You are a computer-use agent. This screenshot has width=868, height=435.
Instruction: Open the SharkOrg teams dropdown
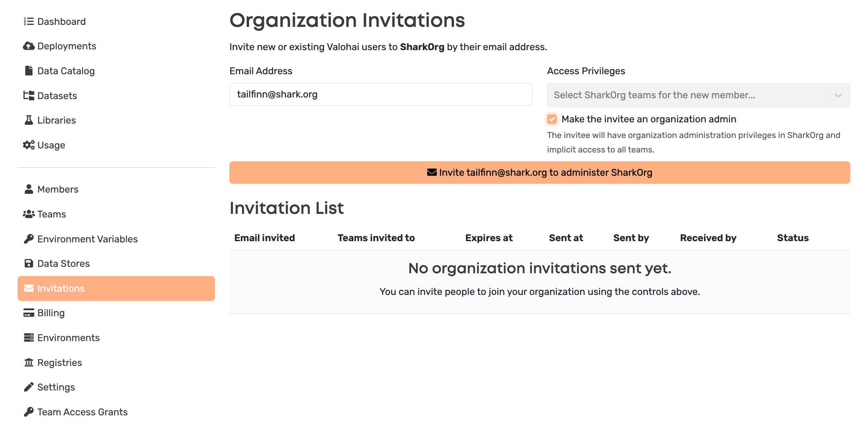686,95
